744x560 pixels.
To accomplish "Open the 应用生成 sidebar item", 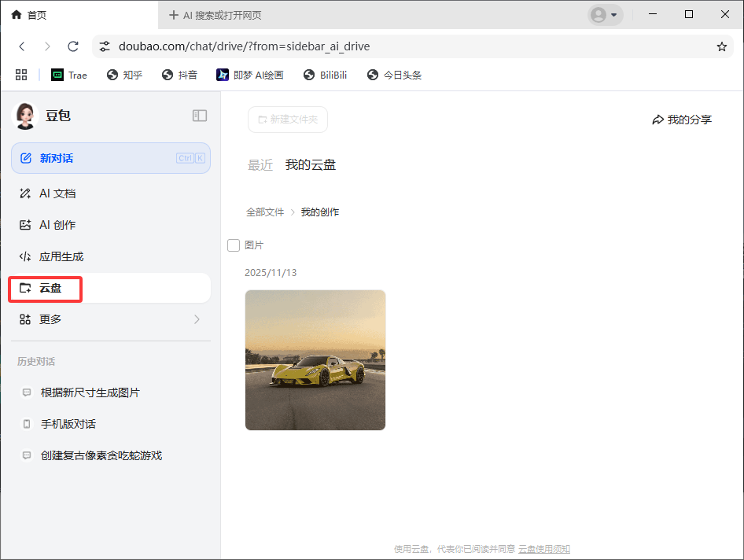I will (x=62, y=256).
